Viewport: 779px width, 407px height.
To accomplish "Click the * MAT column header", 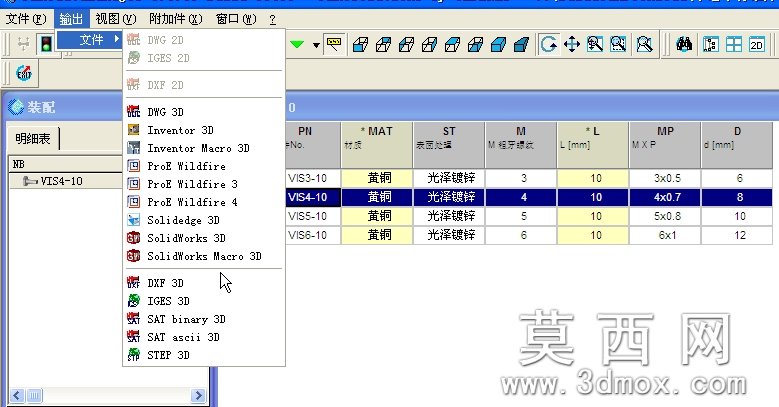I will [x=377, y=145].
